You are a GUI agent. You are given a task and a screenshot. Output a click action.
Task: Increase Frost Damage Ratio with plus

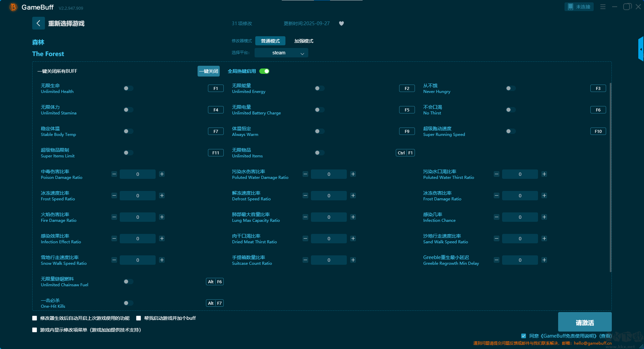click(544, 196)
